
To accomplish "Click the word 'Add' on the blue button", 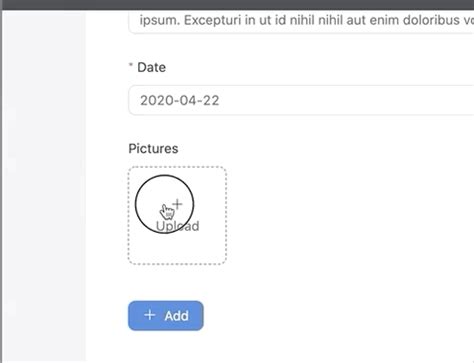I will point(177,316).
